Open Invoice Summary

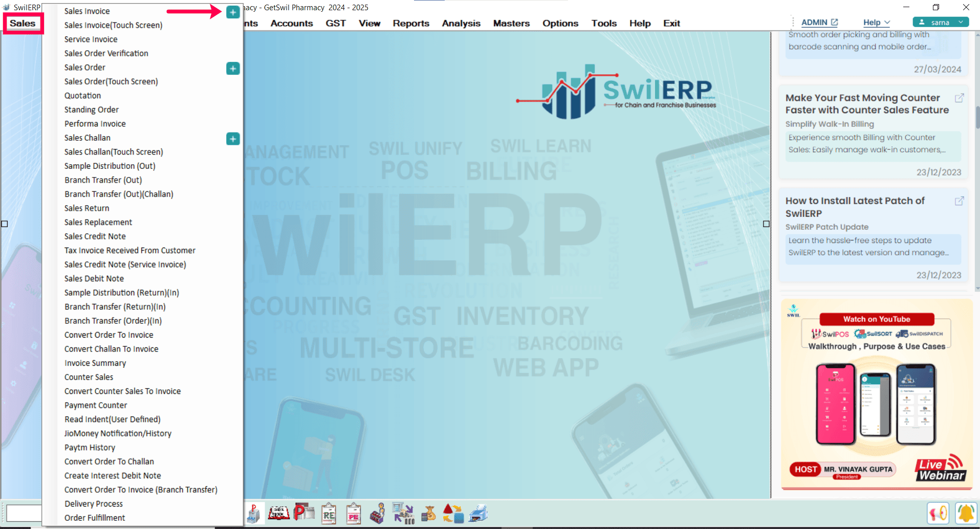95,363
